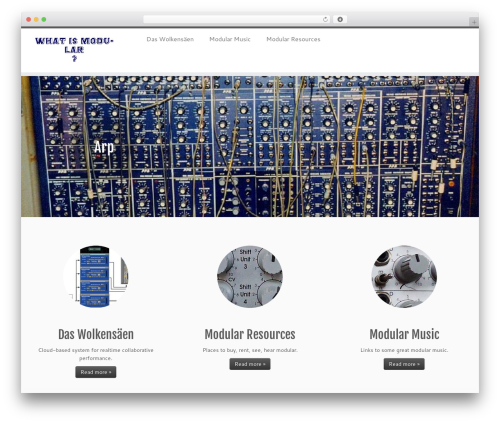This screenshot has width=500, height=423.
Task: Click the reload icon in address bar
Action: pyautogui.click(x=325, y=20)
